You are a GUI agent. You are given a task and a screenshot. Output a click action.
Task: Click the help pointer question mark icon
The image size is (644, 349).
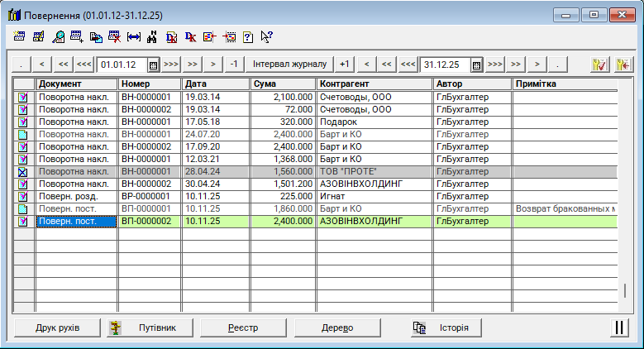[266, 36]
